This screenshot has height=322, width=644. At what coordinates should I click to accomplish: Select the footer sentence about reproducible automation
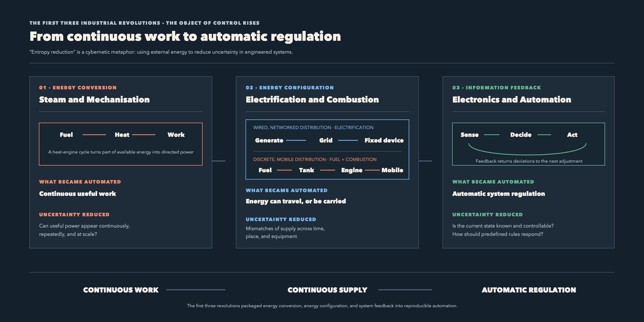tap(322, 306)
